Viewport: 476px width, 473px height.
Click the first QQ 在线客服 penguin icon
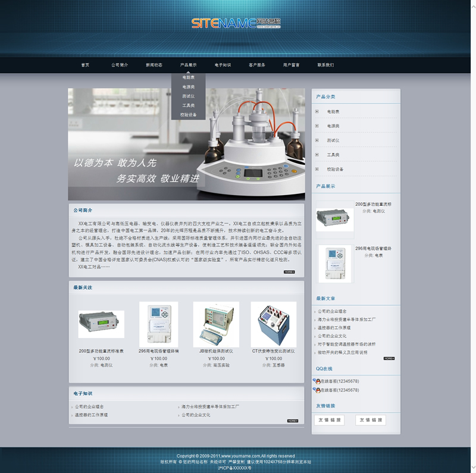316,381
